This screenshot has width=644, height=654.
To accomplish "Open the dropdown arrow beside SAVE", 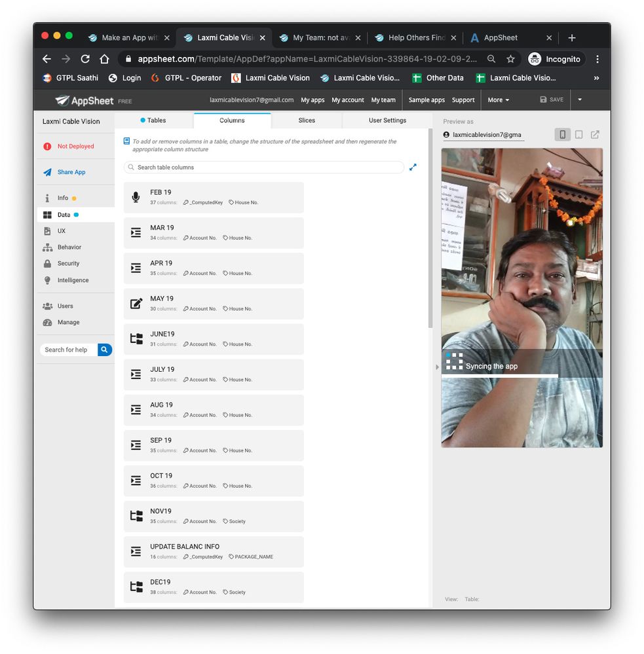I will pyautogui.click(x=580, y=100).
